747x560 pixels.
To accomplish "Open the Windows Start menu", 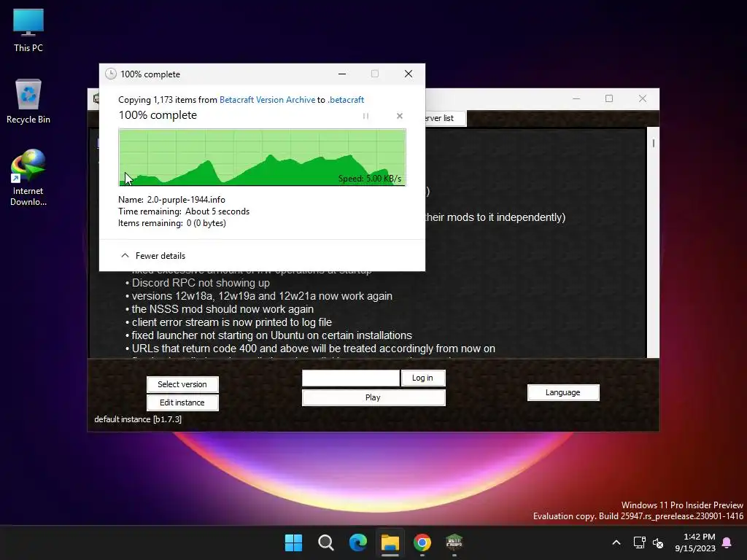I will click(x=293, y=542).
